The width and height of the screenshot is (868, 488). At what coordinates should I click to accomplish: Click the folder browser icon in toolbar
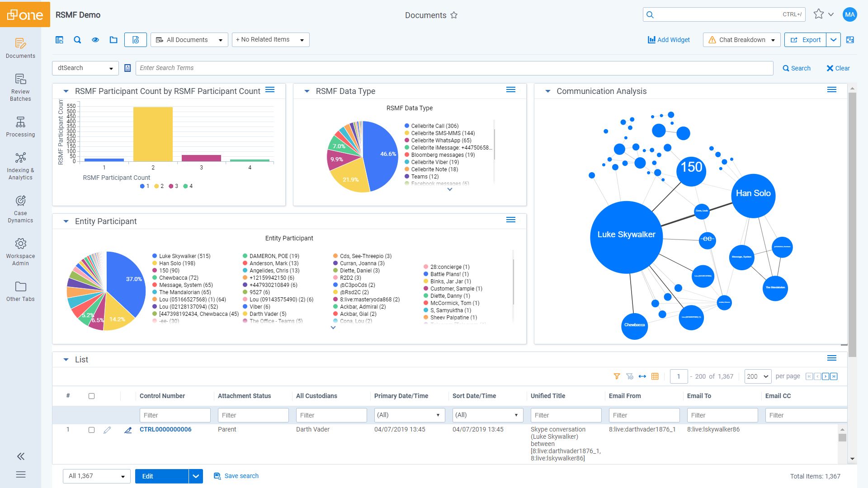tap(113, 40)
